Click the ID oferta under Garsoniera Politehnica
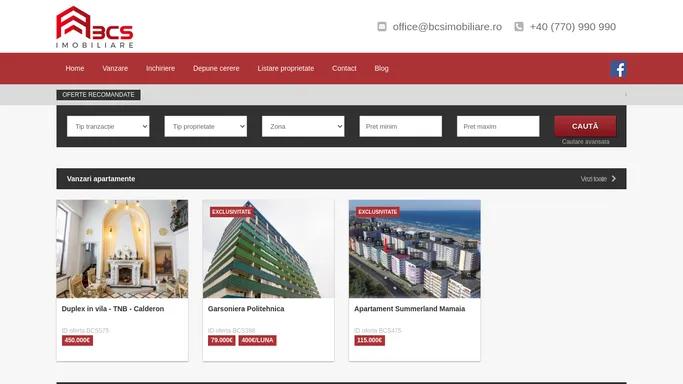Viewport: 683px width, 384px height. coord(232,330)
